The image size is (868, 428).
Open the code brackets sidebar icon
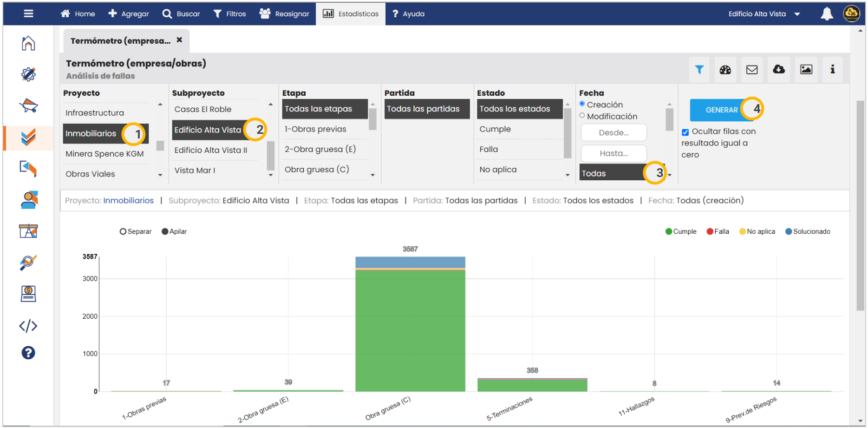tap(28, 326)
